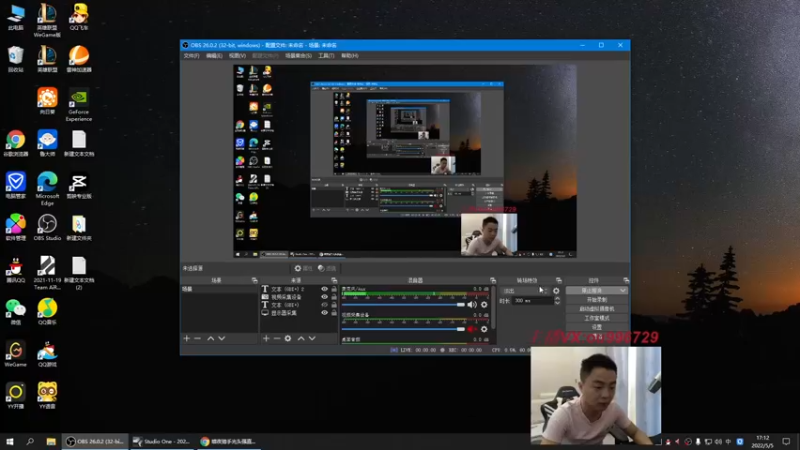
Task: Open source filters button below the preview
Action: coord(327,268)
